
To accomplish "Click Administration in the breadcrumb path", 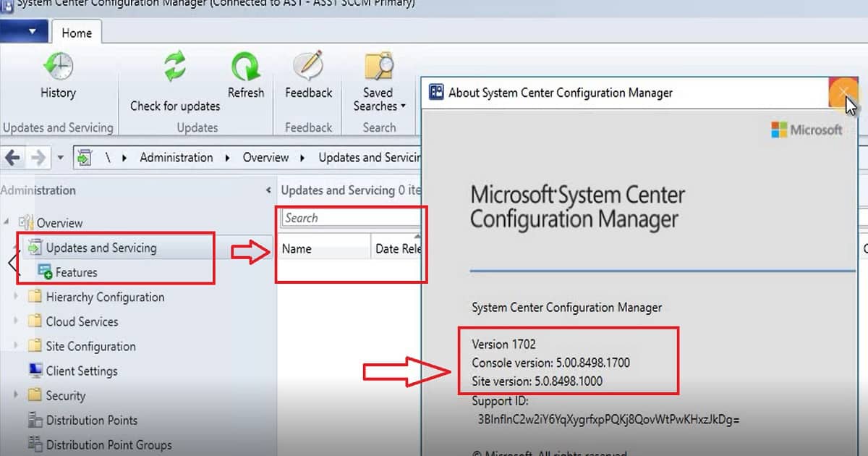I will click(x=176, y=157).
